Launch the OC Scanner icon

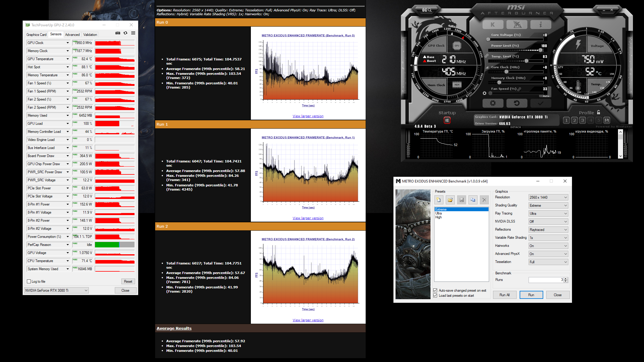tap(427, 10)
